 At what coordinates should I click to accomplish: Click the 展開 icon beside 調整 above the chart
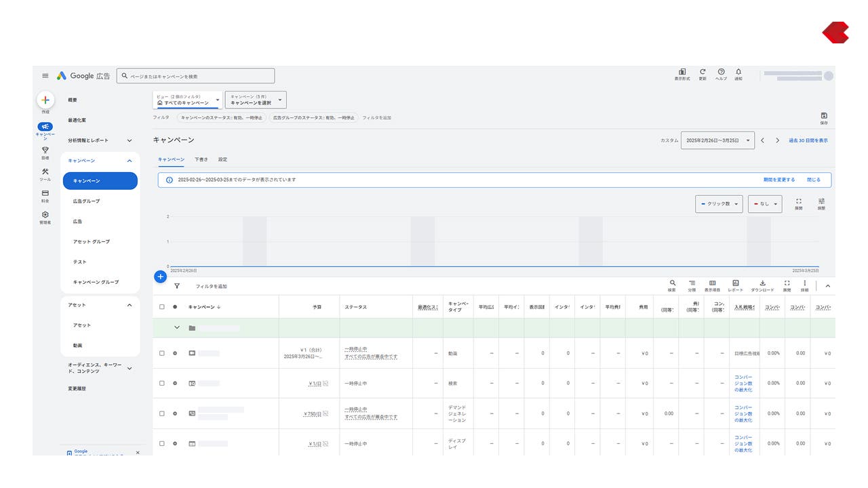pos(799,201)
